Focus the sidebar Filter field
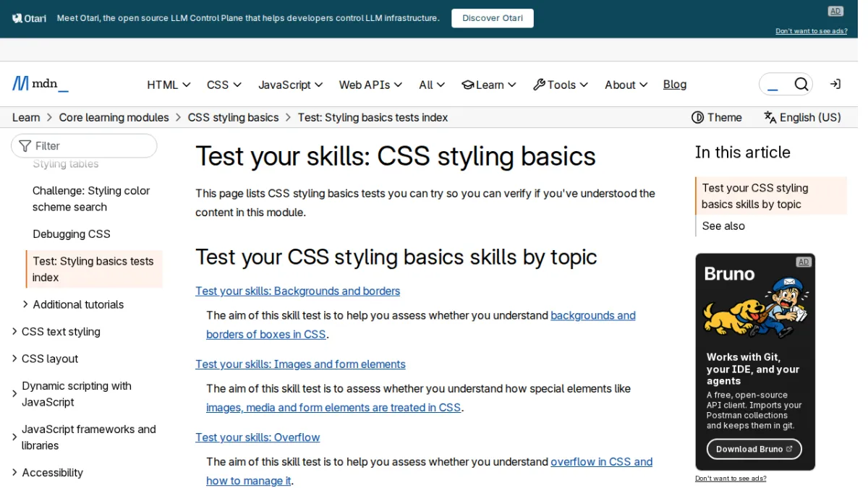 84,145
